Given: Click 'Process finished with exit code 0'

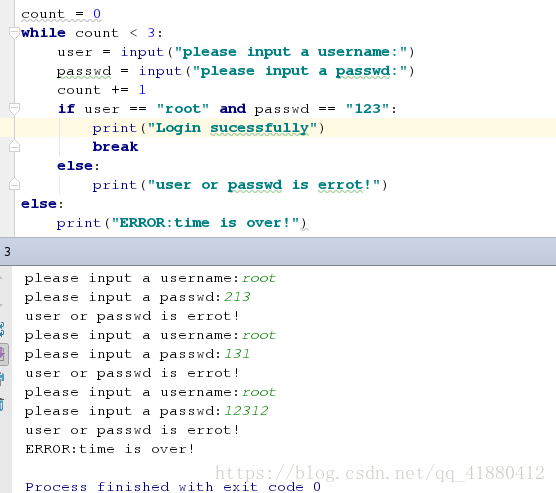Looking at the screenshot, I should coord(173,487).
